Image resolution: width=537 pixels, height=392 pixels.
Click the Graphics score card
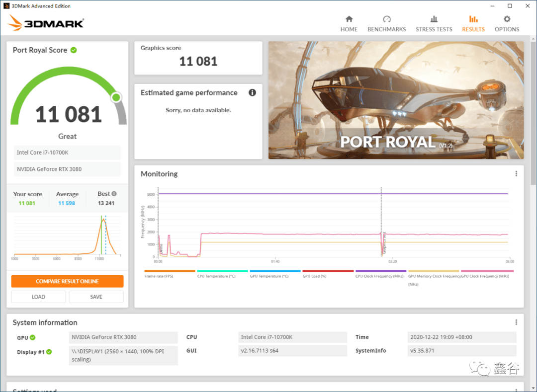198,58
